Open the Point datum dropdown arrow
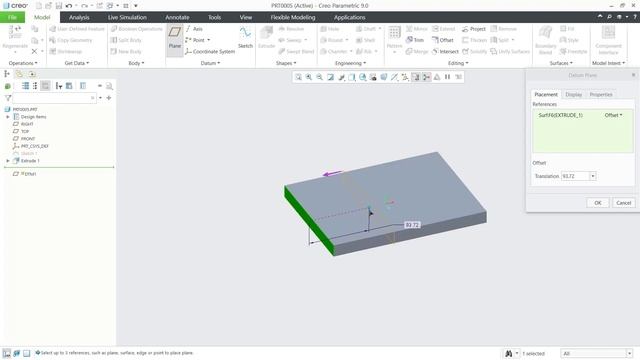 click(x=209, y=40)
